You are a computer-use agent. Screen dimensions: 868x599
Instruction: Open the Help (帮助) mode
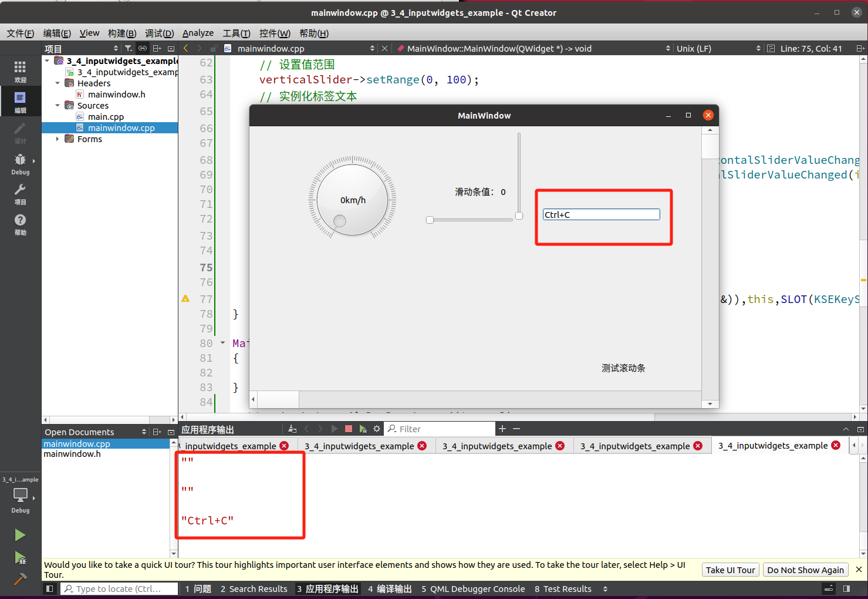tap(20, 224)
